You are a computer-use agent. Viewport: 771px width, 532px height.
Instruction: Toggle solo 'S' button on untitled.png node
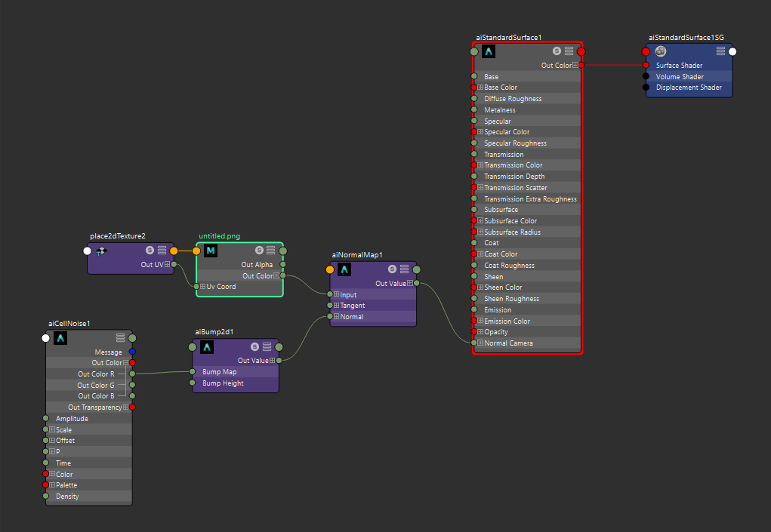[259, 251]
